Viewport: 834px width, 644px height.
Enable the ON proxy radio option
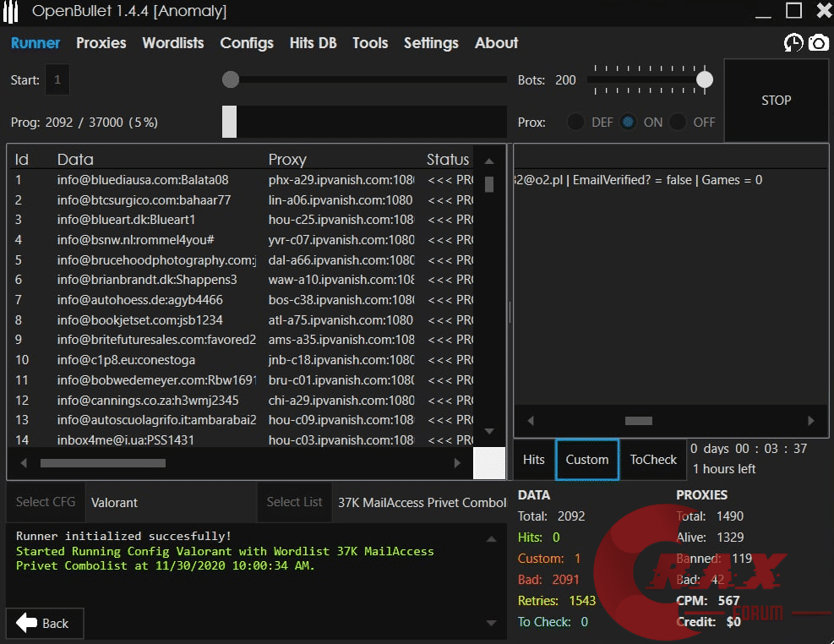[x=629, y=122]
